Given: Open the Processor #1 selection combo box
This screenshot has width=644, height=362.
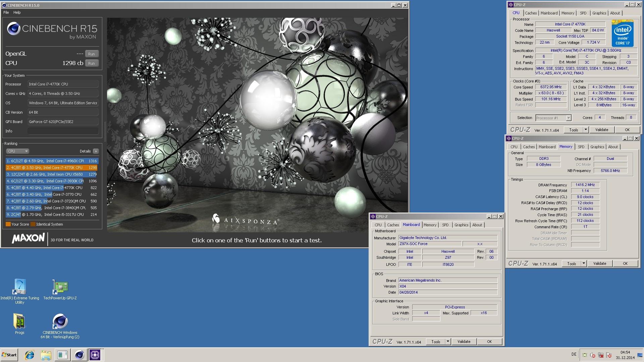Looking at the screenshot, I should click(x=553, y=118).
